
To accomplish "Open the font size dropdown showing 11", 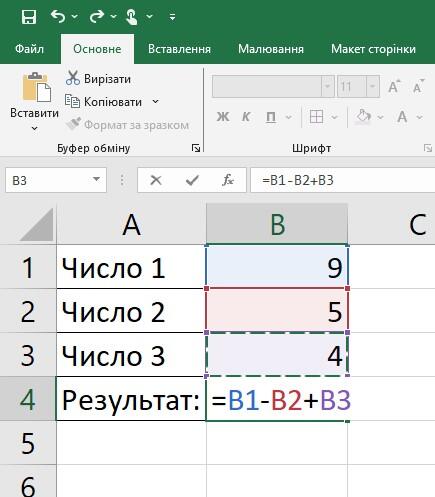I will (x=372, y=86).
